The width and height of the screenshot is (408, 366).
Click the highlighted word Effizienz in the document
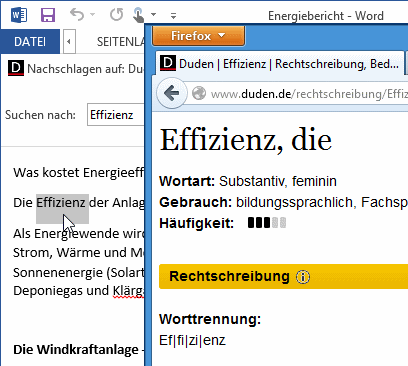(61, 203)
